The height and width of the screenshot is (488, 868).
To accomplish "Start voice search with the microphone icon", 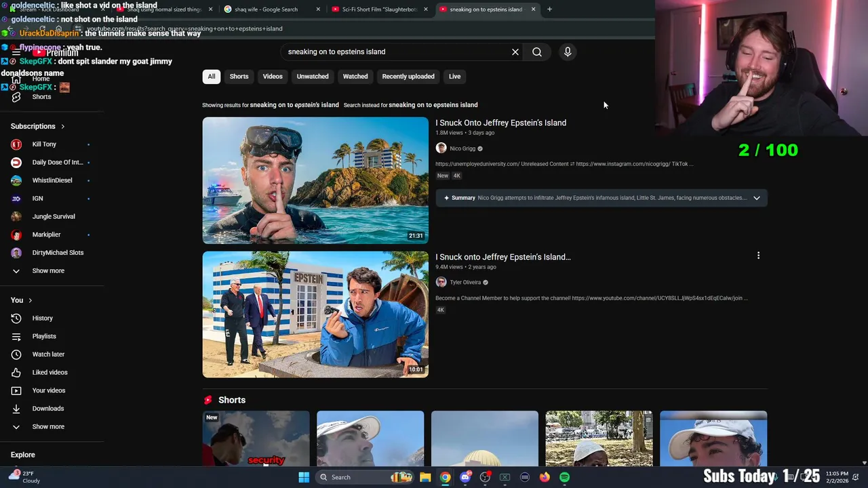I will pyautogui.click(x=568, y=52).
